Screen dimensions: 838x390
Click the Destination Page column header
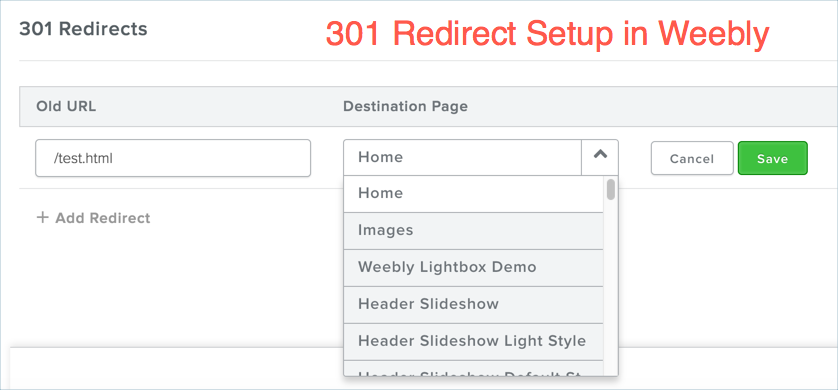(x=406, y=106)
